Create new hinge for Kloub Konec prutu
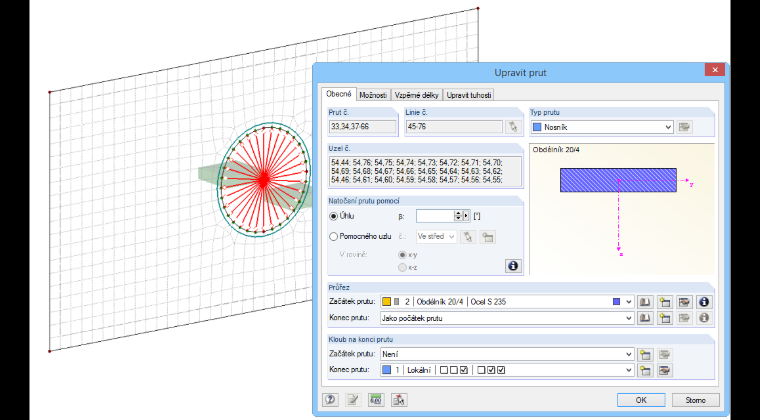 pyautogui.click(x=645, y=371)
